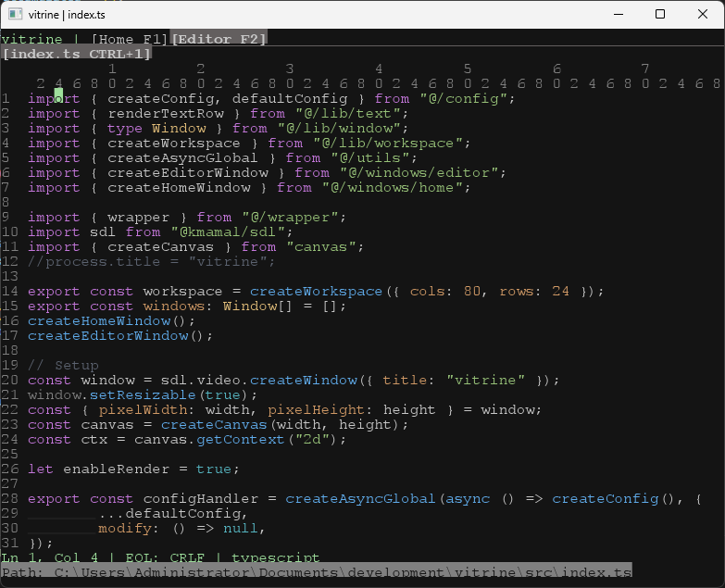The image size is (725, 588).
Task: Switch to the Home F1 tab
Action: click(130, 39)
